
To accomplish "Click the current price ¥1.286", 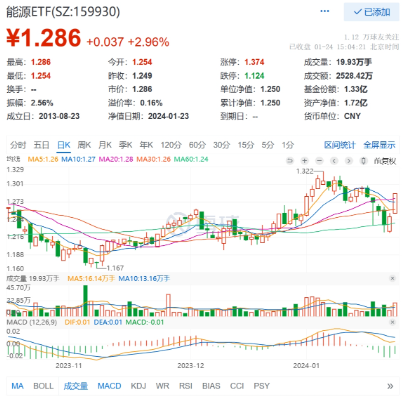I will 44,38.
